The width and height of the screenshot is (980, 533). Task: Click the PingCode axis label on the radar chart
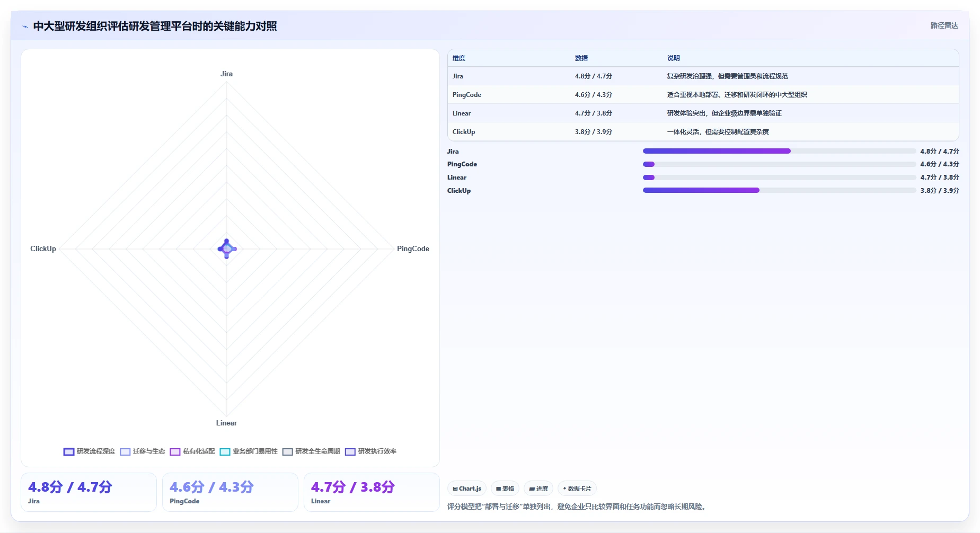(413, 248)
